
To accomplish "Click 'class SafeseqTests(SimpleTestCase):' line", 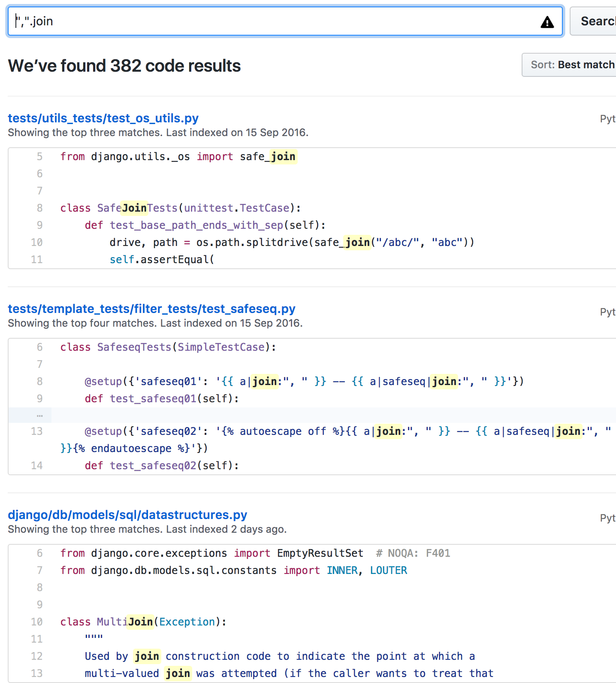I will tap(168, 347).
